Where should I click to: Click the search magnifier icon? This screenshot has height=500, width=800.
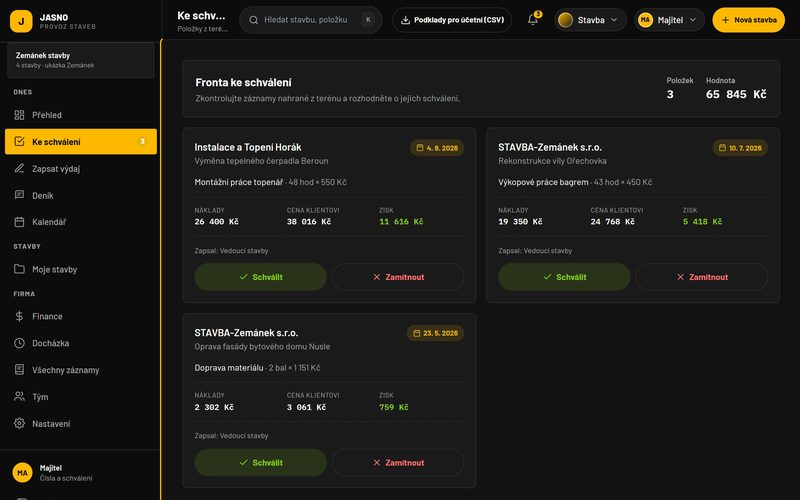coord(253,20)
